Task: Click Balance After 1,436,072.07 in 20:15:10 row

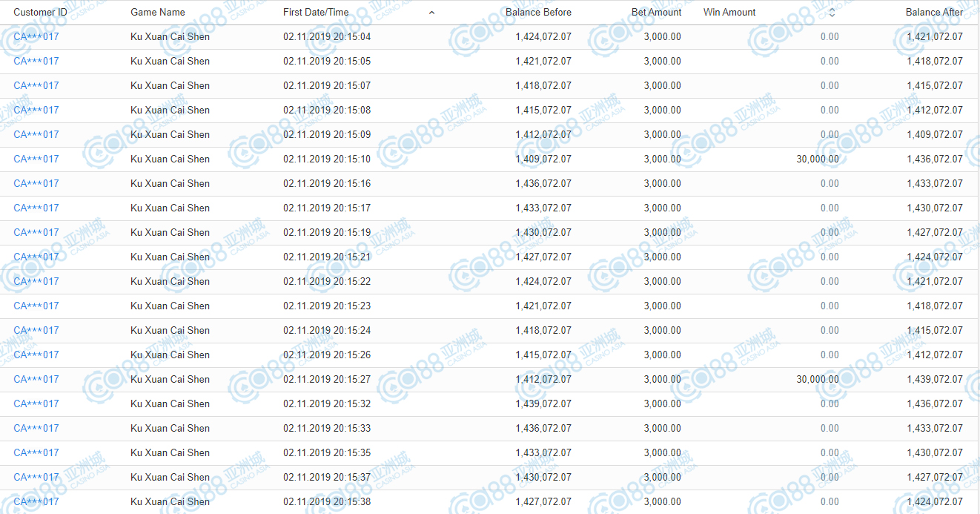Action: [x=935, y=159]
